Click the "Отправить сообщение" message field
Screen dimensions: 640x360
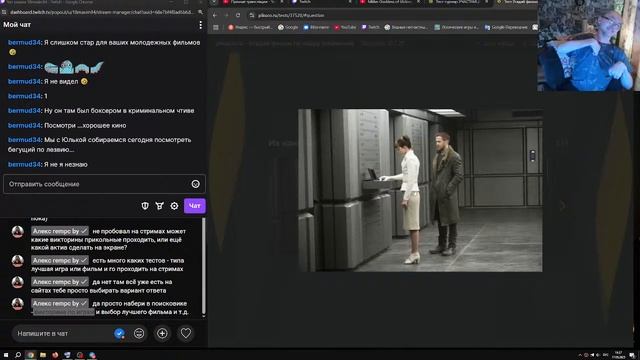pos(104,184)
